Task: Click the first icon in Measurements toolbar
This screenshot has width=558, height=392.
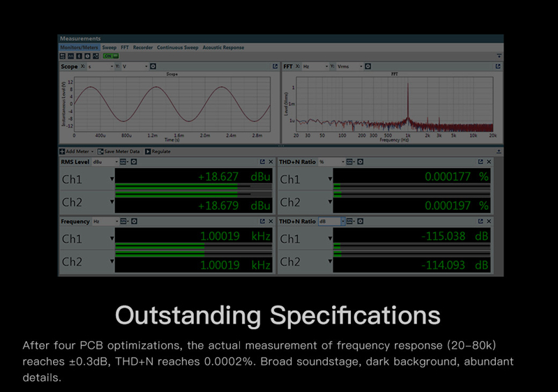Action: tap(62, 56)
